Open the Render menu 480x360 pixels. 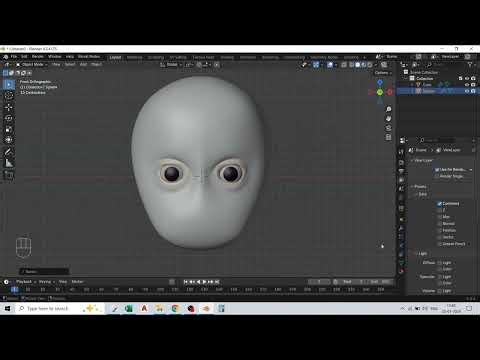38,57
